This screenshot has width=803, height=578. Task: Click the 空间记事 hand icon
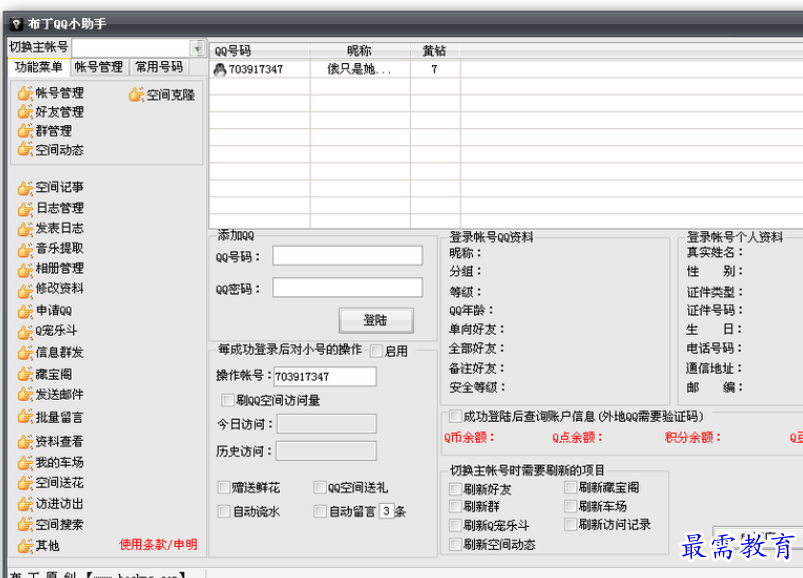pyautogui.click(x=25, y=188)
